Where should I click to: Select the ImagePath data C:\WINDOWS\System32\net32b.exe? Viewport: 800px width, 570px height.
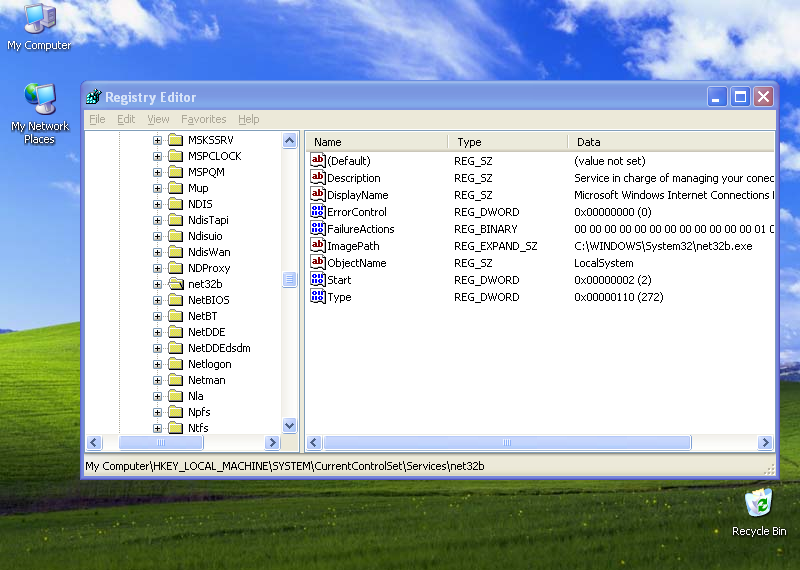coord(663,246)
